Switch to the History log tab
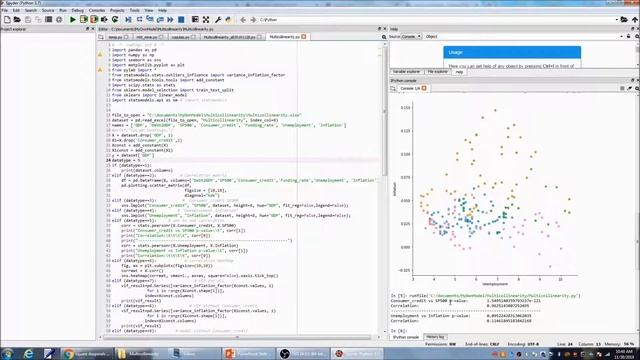Image resolution: width=640 pixels, height=360 pixels. coord(435,337)
